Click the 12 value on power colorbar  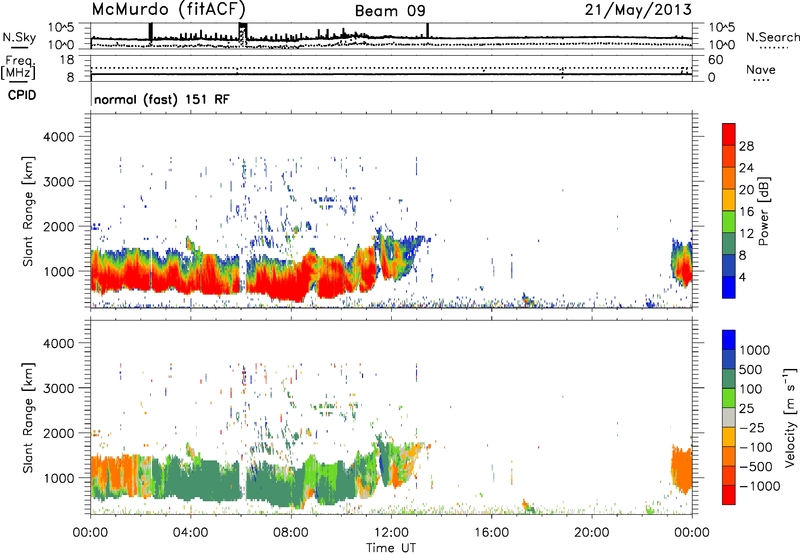746,234
